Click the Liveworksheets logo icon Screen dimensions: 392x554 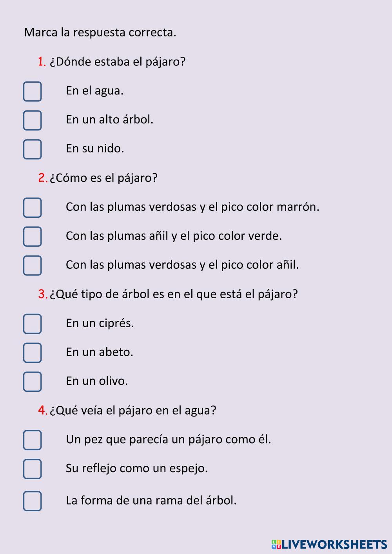(x=276, y=544)
